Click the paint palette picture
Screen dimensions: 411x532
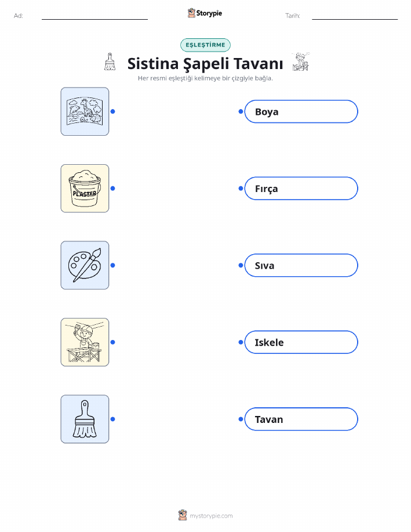pos(85,265)
